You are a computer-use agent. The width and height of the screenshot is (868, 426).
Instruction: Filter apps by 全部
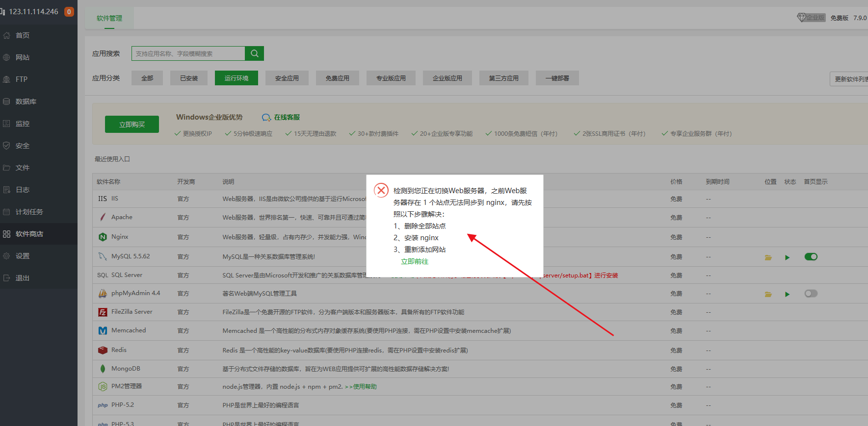point(147,78)
